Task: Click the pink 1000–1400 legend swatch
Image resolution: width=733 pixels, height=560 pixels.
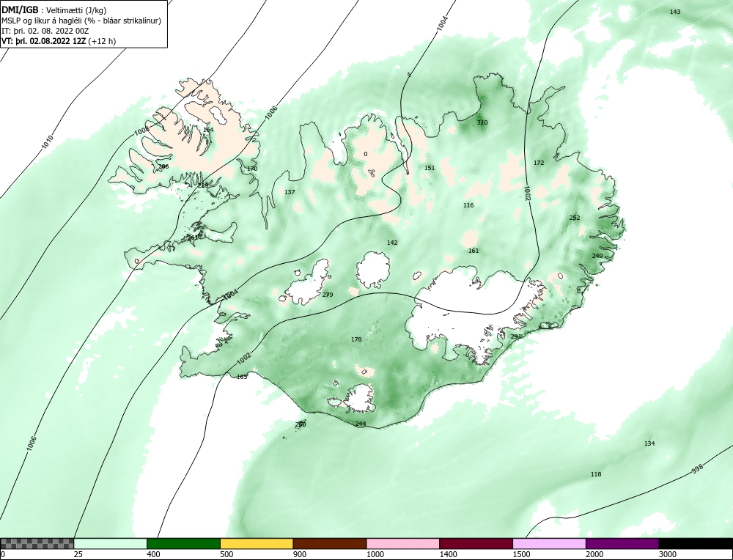Action: 403,543
